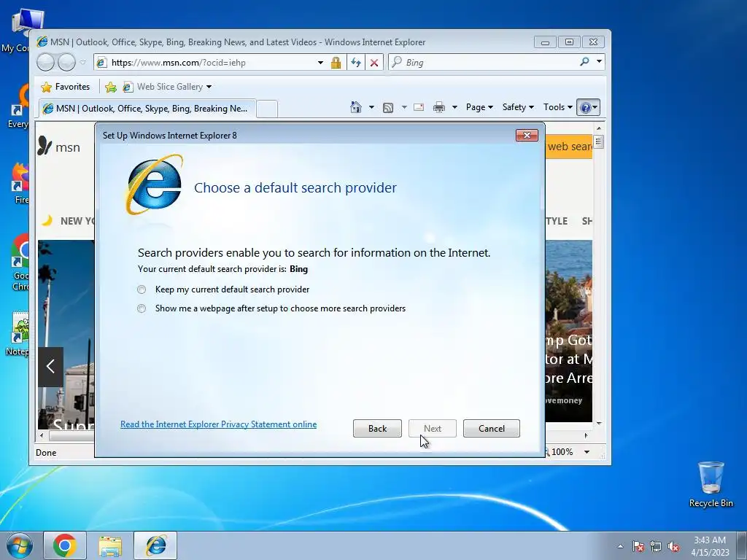Expand the address bar autocomplete dropdown

321,63
